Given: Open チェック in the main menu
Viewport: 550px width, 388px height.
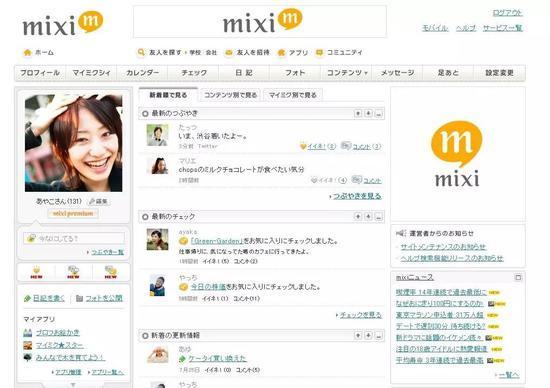Looking at the screenshot, I should [x=193, y=73].
